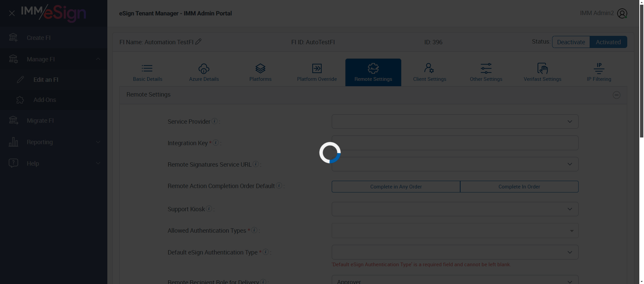The height and width of the screenshot is (284, 644).
Task: Click the Reporting bar chart icon
Action: 13,142
